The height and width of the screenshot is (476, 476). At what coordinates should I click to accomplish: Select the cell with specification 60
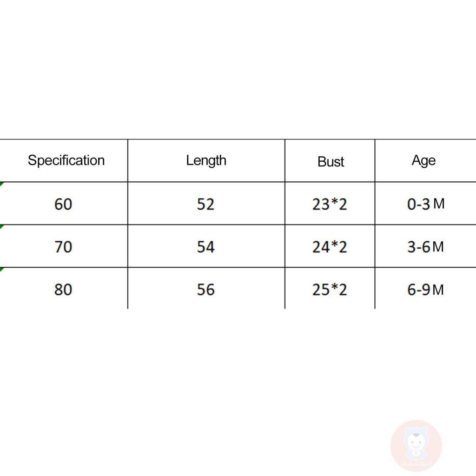click(x=63, y=204)
